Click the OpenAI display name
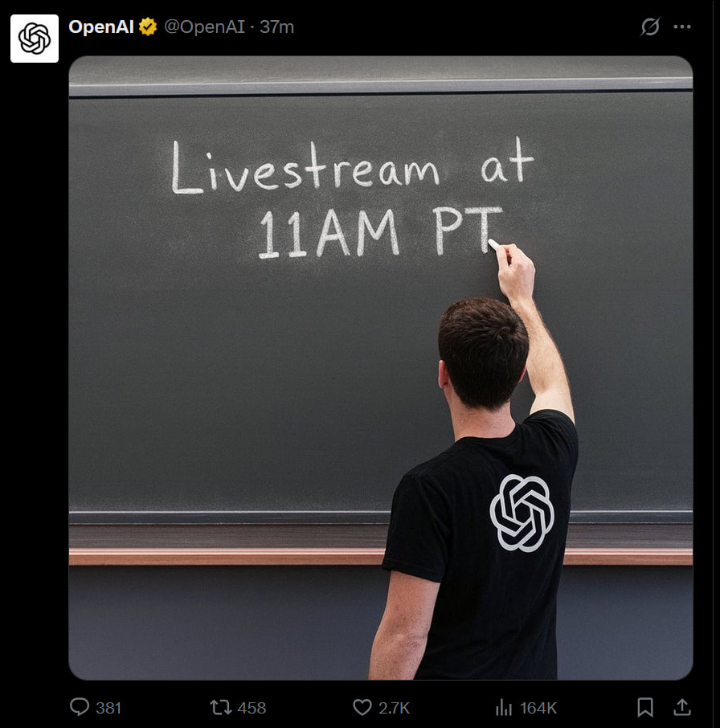 tap(101, 27)
